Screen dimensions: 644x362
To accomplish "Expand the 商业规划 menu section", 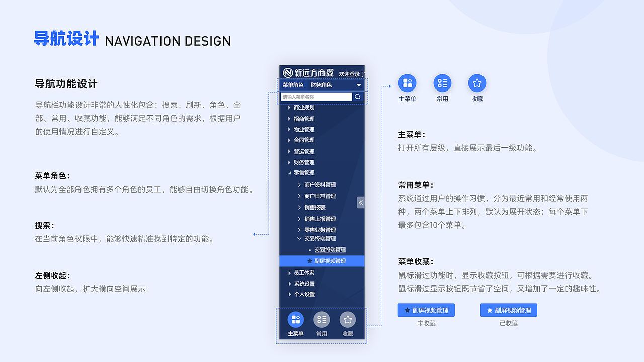I will [303, 107].
